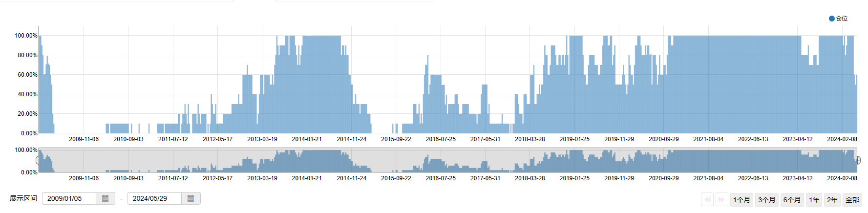
Task: Select the 3个月 time range
Action: (x=767, y=200)
